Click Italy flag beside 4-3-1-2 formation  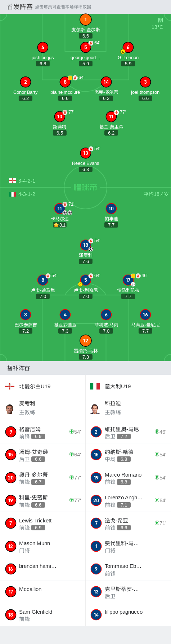(x=13, y=194)
